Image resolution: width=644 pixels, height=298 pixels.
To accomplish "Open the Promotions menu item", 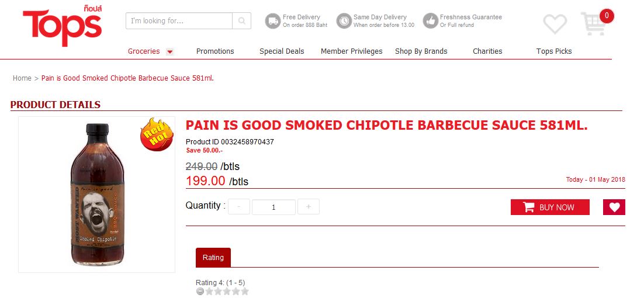I will (x=215, y=51).
